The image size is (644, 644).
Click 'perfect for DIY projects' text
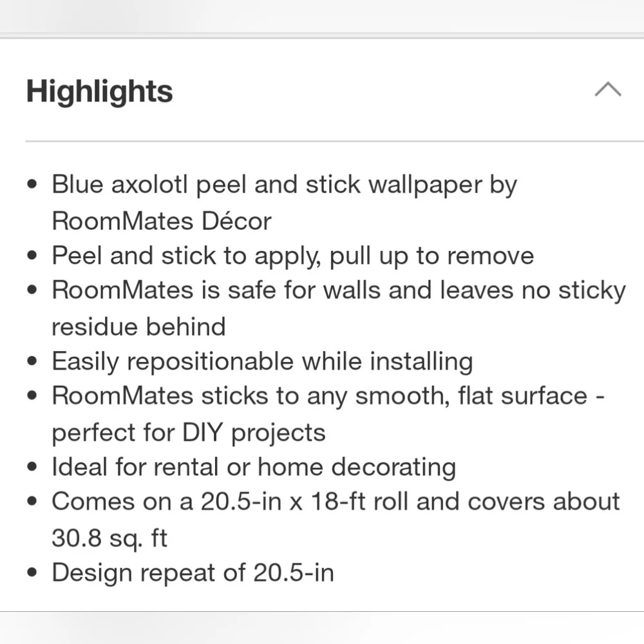pyautogui.click(x=189, y=433)
